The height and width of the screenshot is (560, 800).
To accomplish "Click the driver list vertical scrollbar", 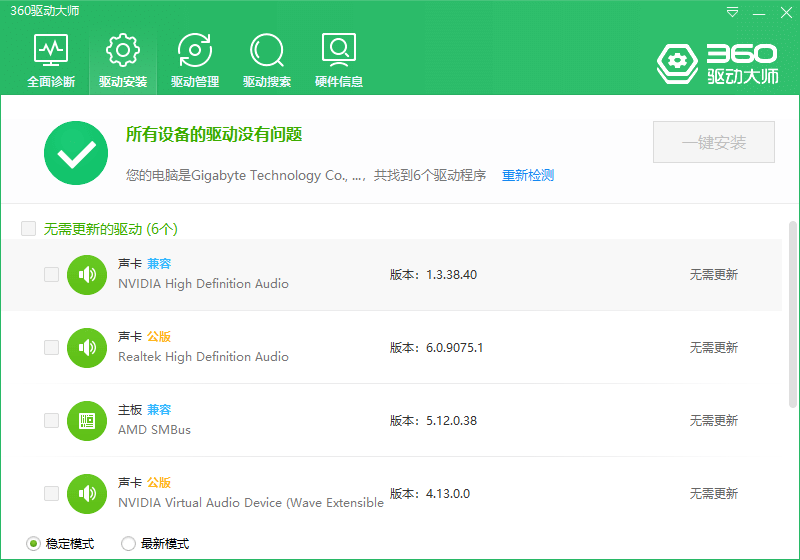I will point(793,314).
